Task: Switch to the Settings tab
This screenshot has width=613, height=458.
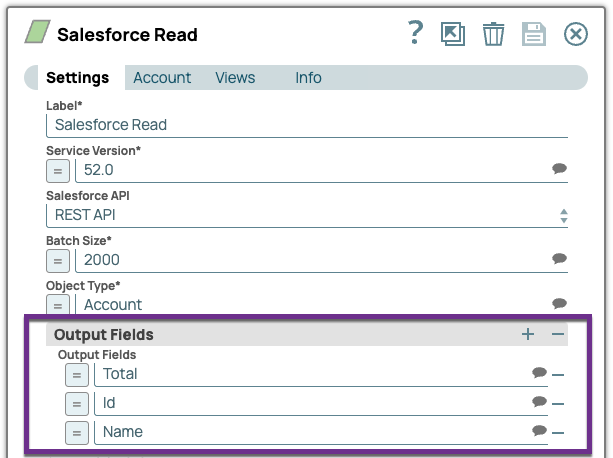Action: 77,77
